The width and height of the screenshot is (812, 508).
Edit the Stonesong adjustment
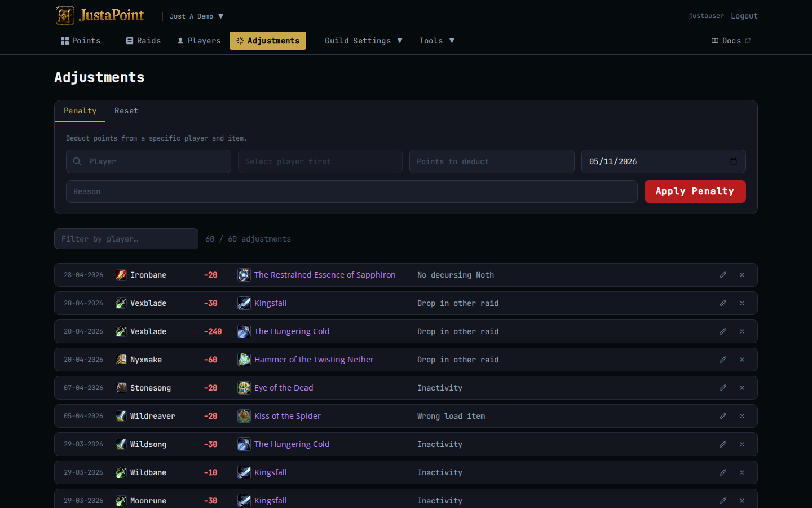723,388
